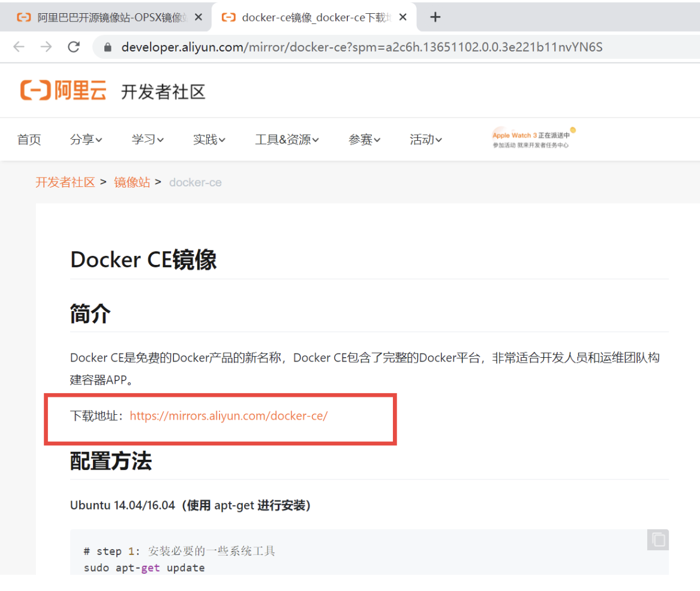Switch to the 阿里巴巴开源镜像站-OPSX tab
This screenshot has width=700, height=591.
[x=105, y=17]
